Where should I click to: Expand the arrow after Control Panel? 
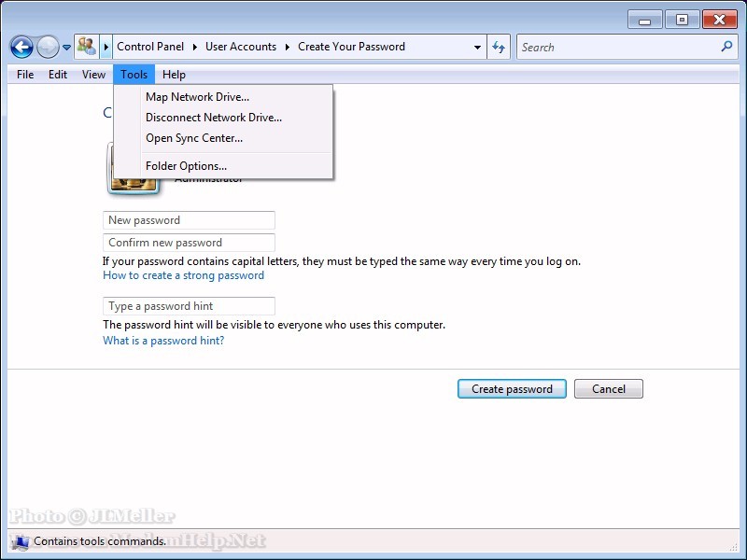pyautogui.click(x=195, y=47)
